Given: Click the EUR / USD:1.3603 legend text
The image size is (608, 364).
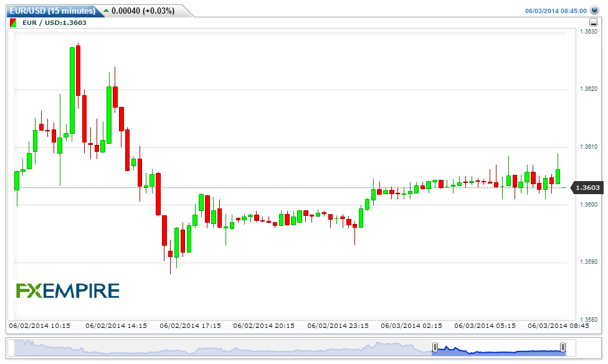Looking at the screenshot, I should point(54,23).
